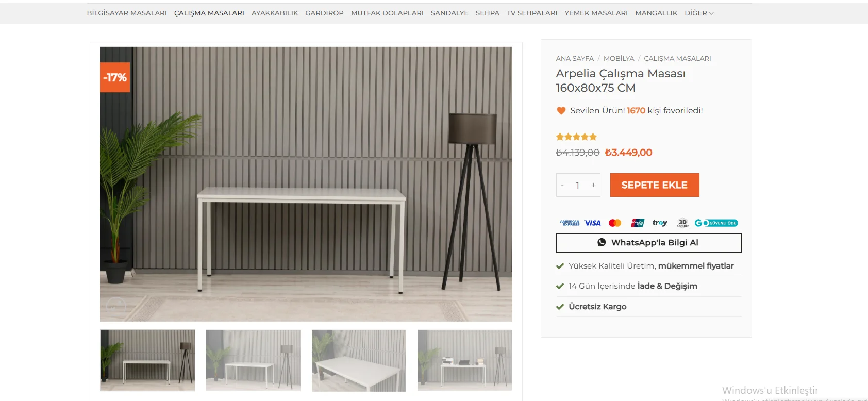Decrease quantity with the minus button
Viewport: 868px width, 401px height.
(x=562, y=185)
